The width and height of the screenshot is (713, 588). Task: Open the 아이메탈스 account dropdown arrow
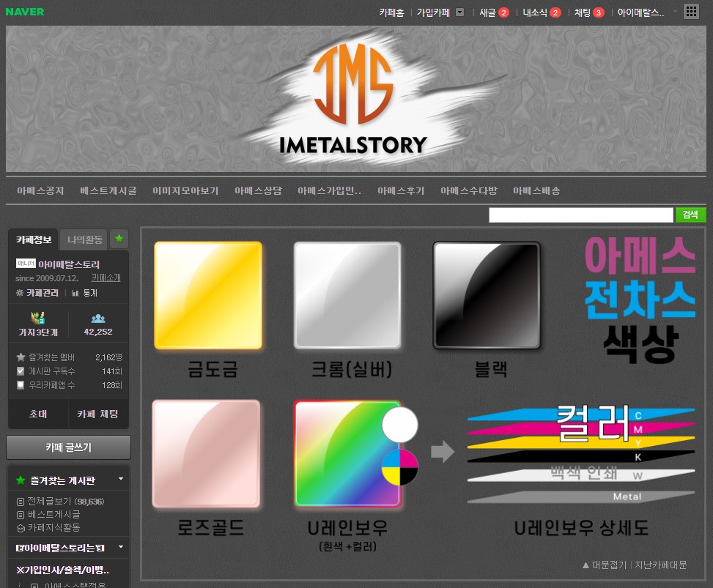point(675,12)
